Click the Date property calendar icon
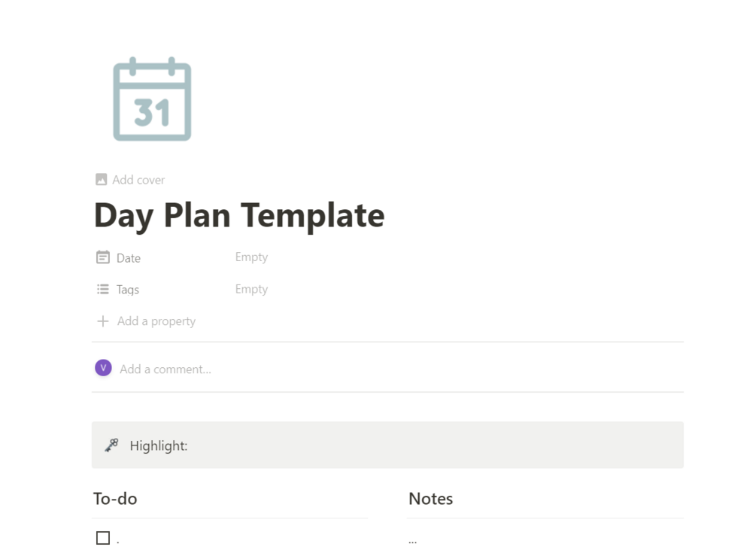Viewport: 756px width, 550px height. (103, 257)
